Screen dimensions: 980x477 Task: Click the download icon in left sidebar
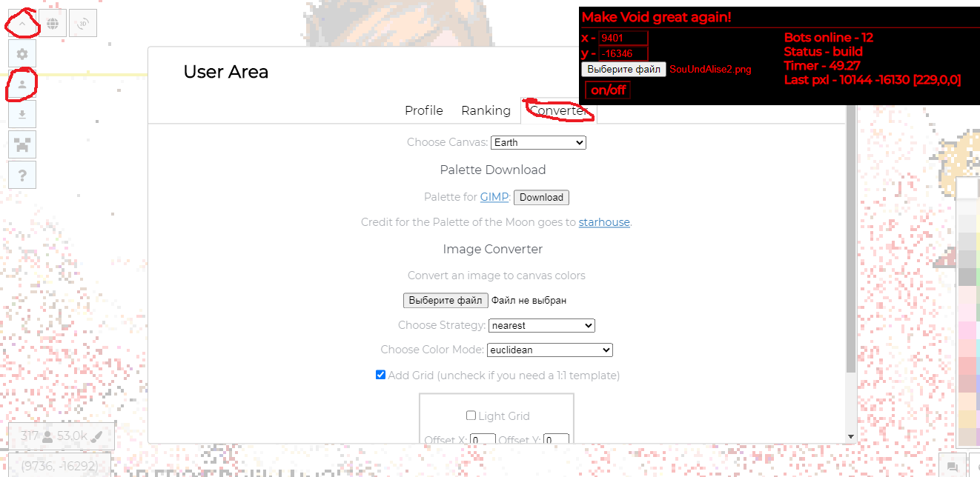(x=22, y=115)
